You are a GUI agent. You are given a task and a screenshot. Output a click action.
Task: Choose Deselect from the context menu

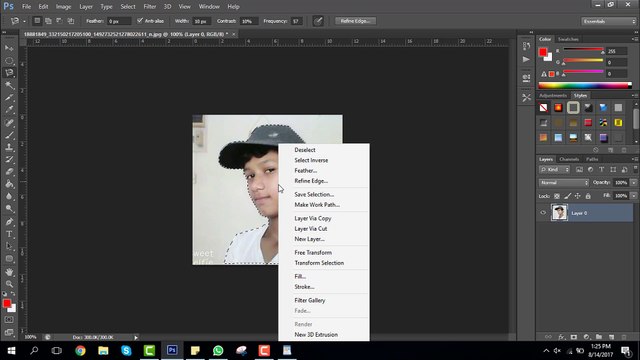[304, 150]
